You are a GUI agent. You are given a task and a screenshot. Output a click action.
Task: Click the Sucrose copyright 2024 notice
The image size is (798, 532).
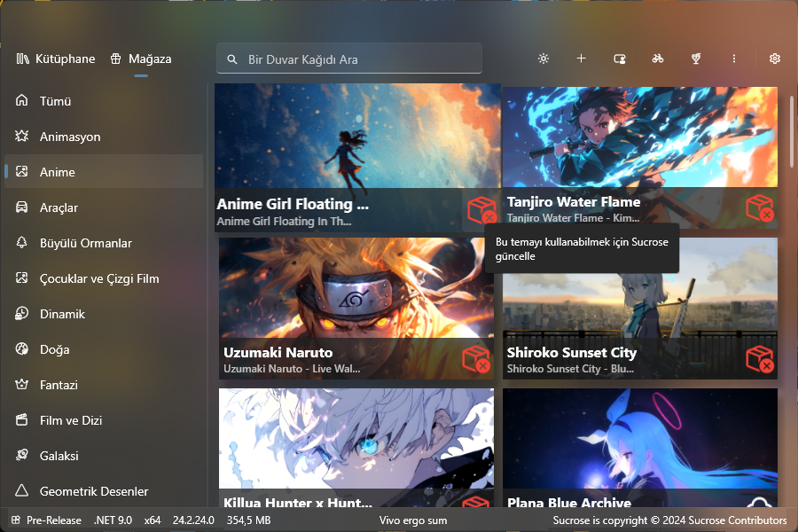669,520
